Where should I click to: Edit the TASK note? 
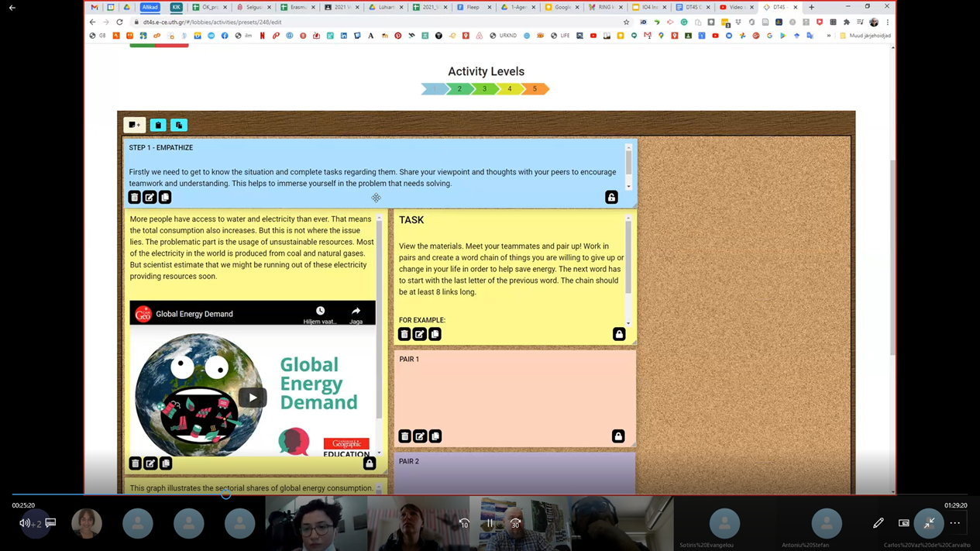click(419, 334)
